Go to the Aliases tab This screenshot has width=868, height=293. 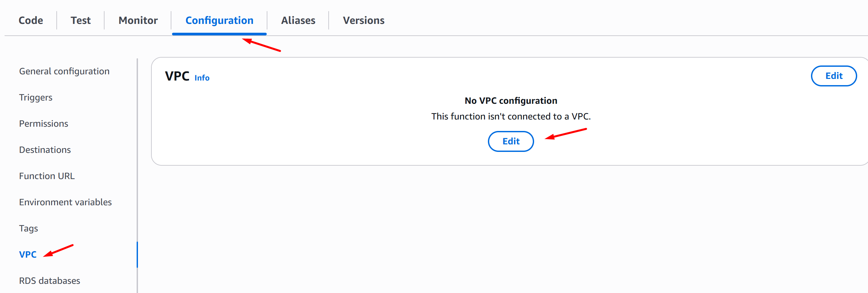pos(298,21)
